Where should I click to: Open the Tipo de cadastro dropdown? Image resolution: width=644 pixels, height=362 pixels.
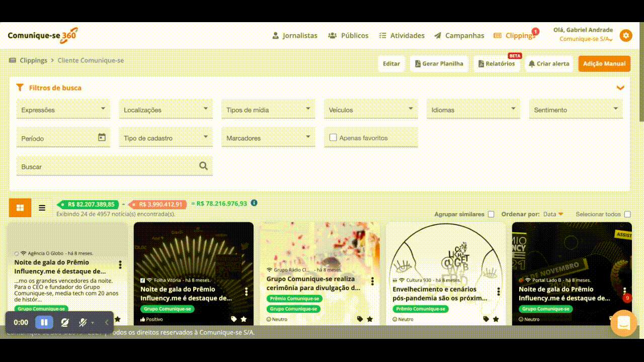pyautogui.click(x=166, y=137)
